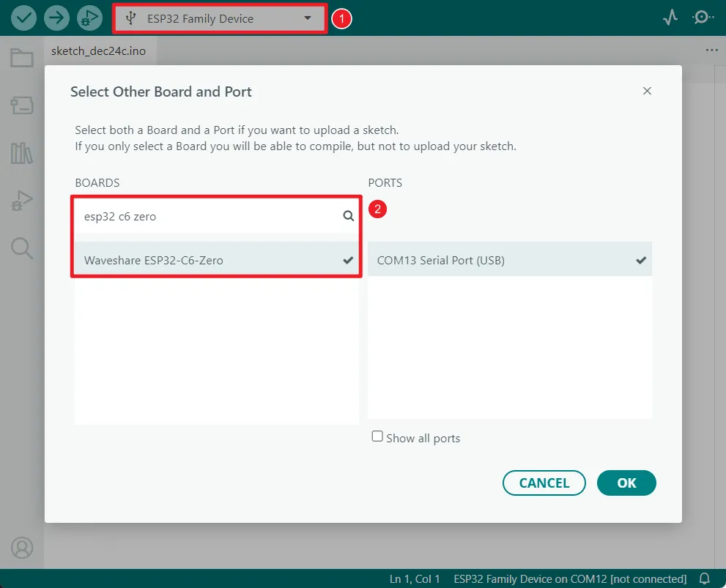Select the Waveshare ESP32-C6-Zero board entry
Viewport: 726px width, 588px height.
216,259
